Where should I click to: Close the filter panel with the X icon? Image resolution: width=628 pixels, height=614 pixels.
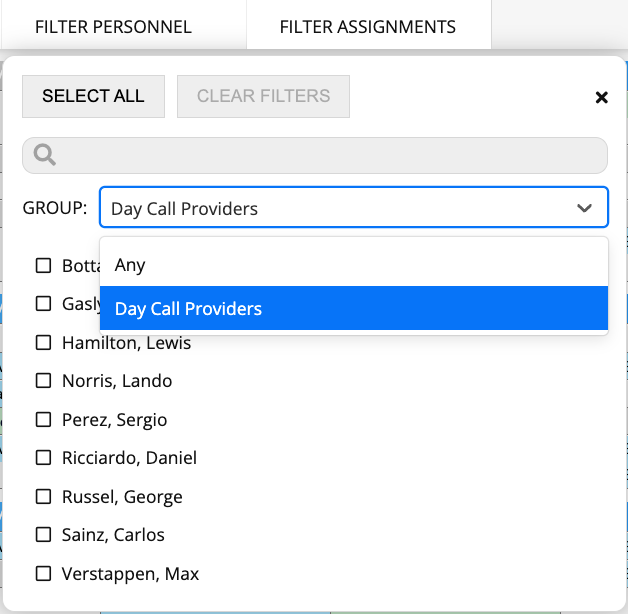pyautogui.click(x=601, y=97)
